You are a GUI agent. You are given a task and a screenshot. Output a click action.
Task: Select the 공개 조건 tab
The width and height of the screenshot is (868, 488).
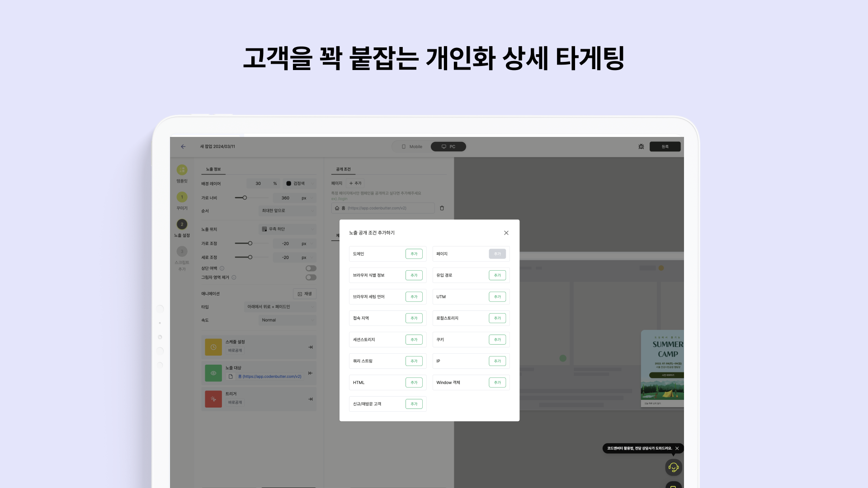(x=343, y=169)
